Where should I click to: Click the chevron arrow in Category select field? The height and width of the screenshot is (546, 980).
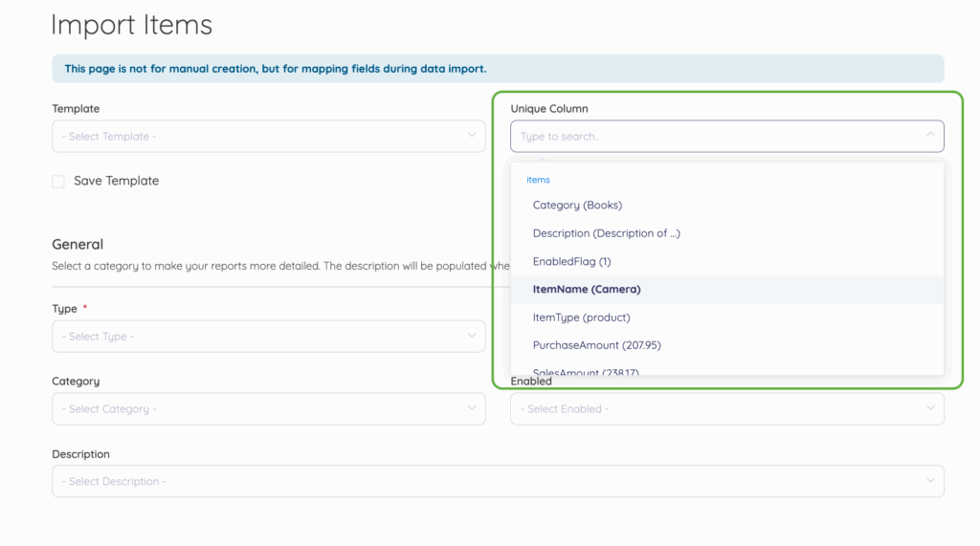pyautogui.click(x=472, y=408)
